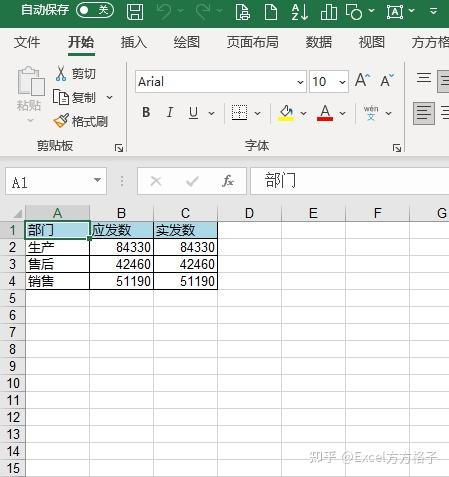
Task: Click the formula bar showing 部门
Action: [x=350, y=181]
